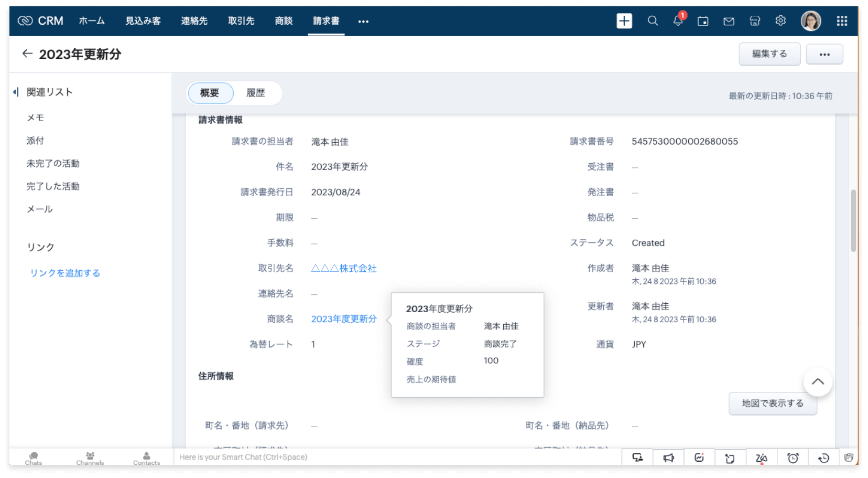The image size is (868, 478).
Task: Click the screen share icon in bottom bar
Action: click(637, 458)
